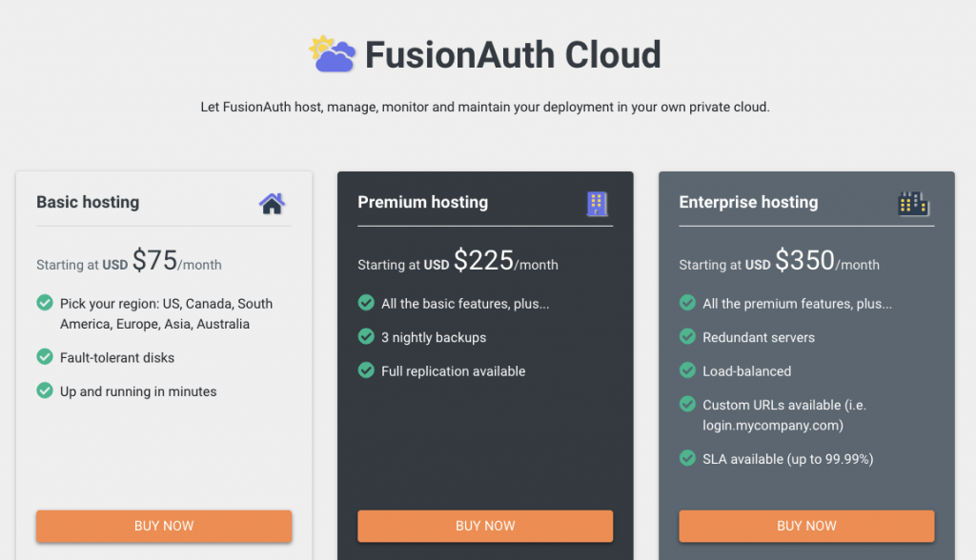
Task: Buy the Premium hosting plan
Action: pyautogui.click(x=485, y=526)
